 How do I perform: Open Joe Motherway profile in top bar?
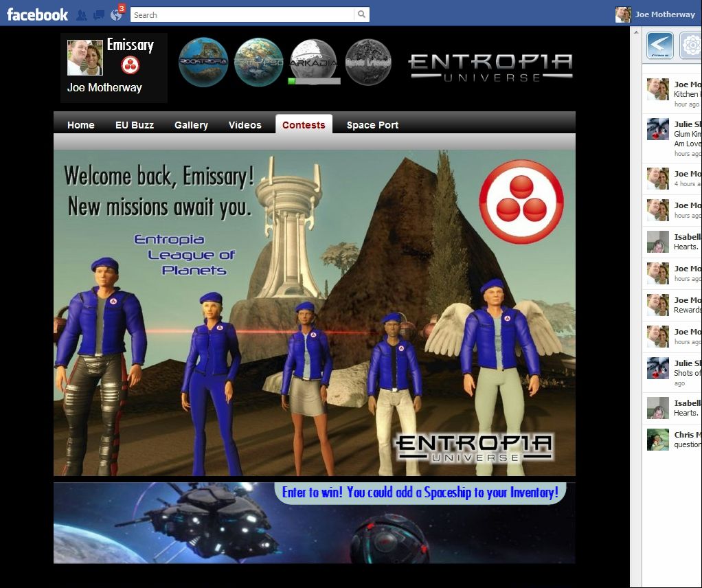point(665,14)
